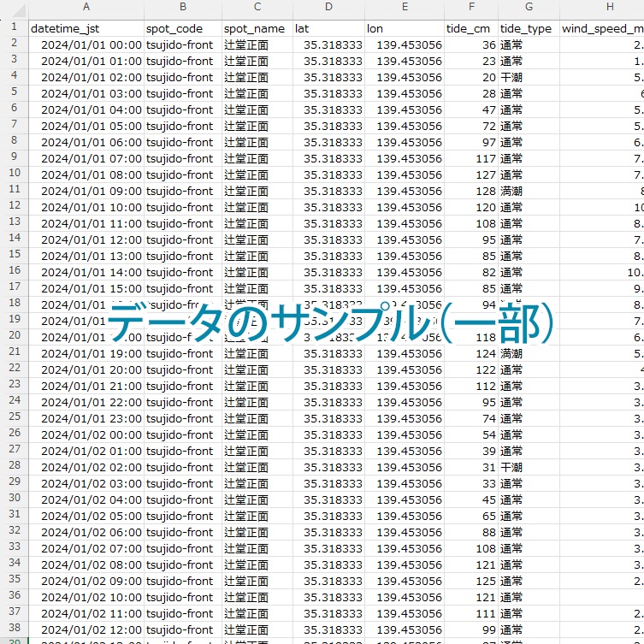Select row 1 header
The image size is (644, 644).
click(15, 27)
